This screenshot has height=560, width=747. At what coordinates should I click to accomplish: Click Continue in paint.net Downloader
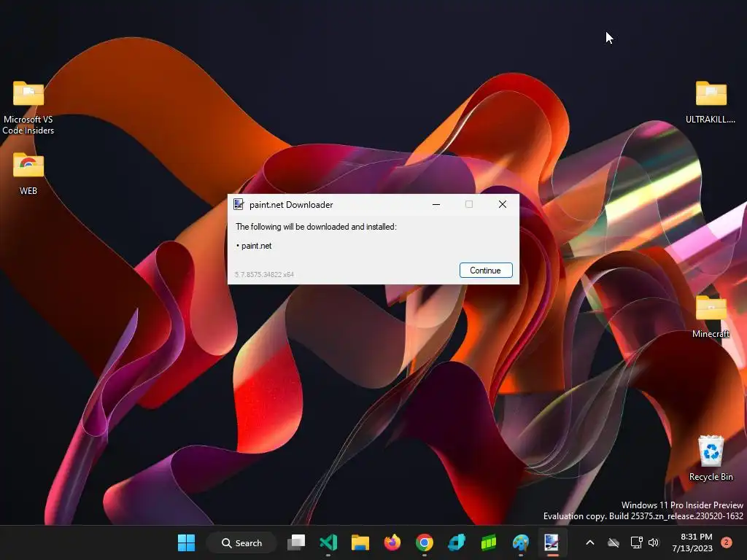pos(485,270)
